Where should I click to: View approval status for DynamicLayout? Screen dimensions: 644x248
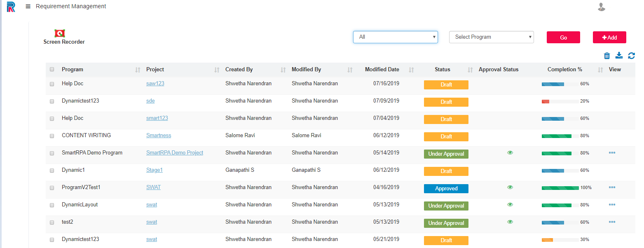click(510, 204)
